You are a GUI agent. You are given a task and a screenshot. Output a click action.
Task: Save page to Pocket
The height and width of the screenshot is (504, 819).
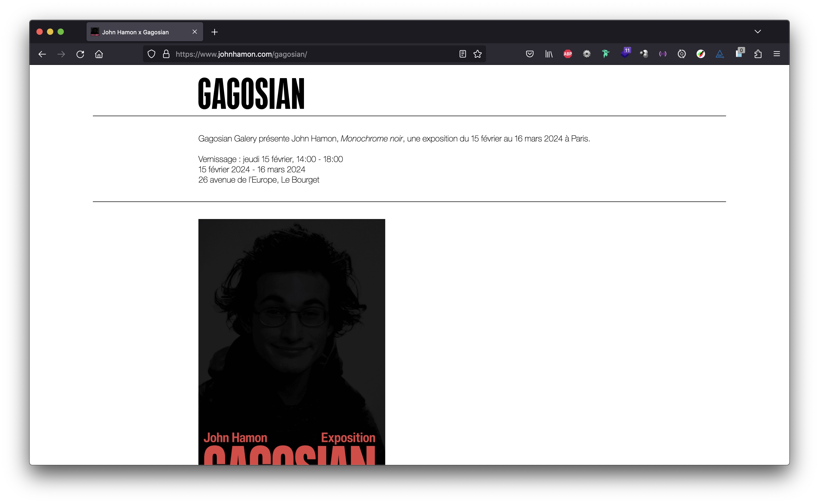coord(530,54)
